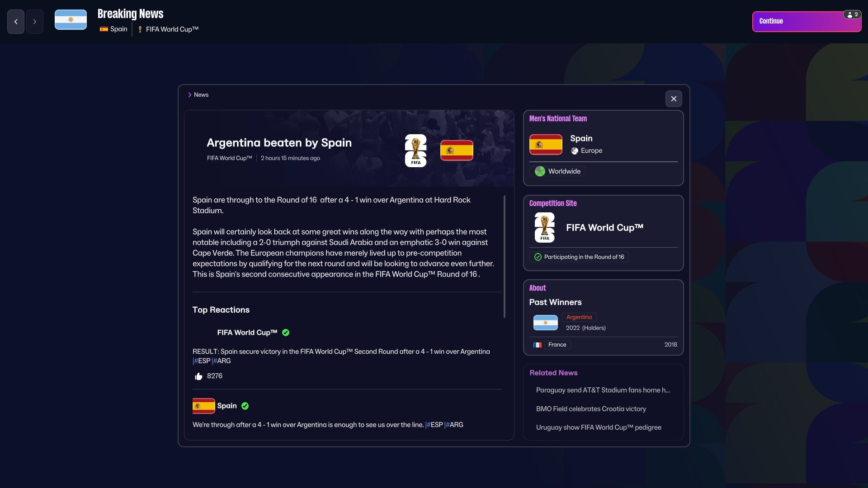Viewport: 868px width, 488px height.
Task: Open Uruguay show FIFA World Cup pedigree news
Action: coord(599,427)
